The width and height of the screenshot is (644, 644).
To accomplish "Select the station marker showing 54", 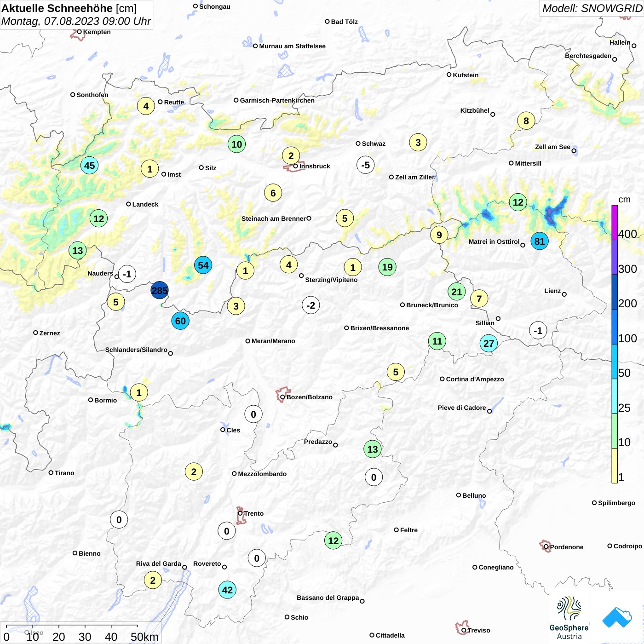I will click(203, 265).
